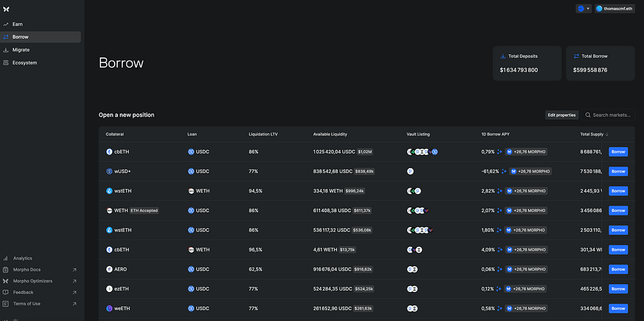This screenshot has width=644, height=321.
Task: Click the Available Liquidity column header
Action: (330, 135)
